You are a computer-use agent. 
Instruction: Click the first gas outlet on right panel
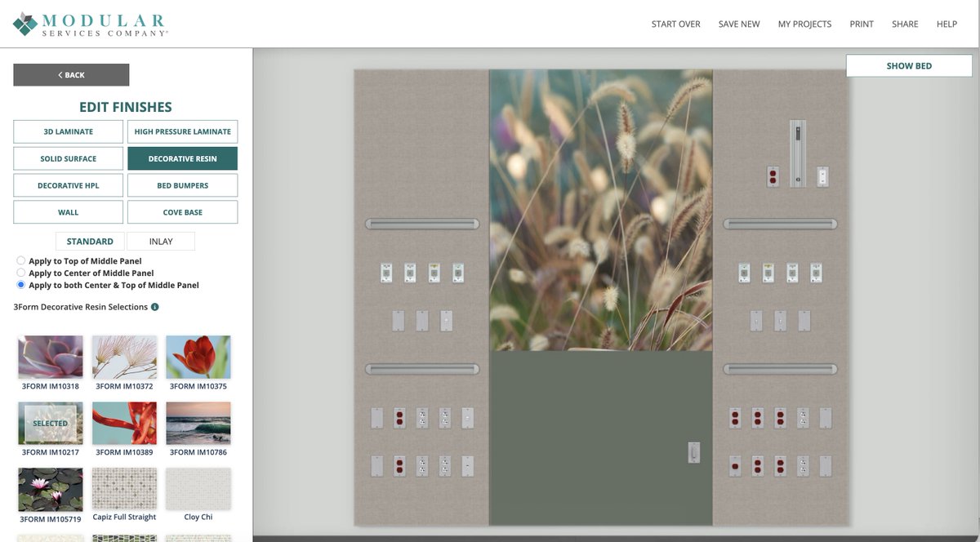pos(745,273)
